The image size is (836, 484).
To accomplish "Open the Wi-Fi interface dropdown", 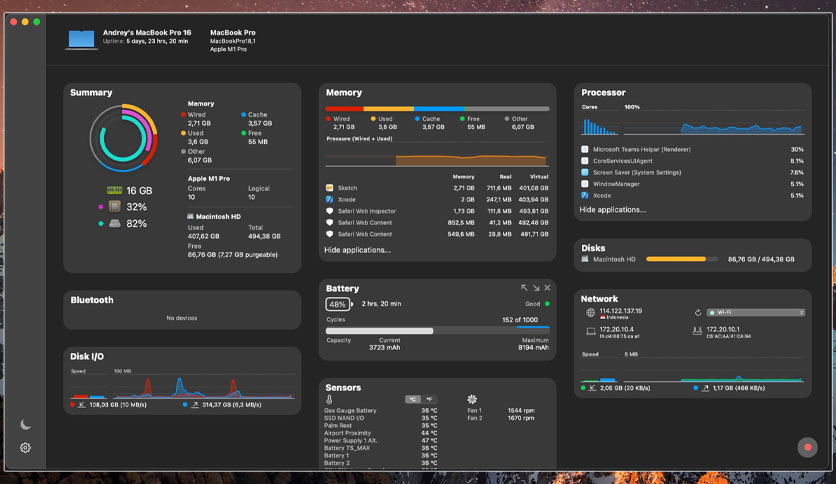I will (755, 313).
